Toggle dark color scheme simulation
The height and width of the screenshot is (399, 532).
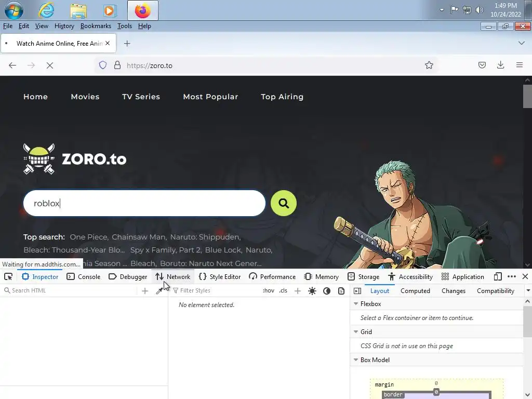[327, 291]
